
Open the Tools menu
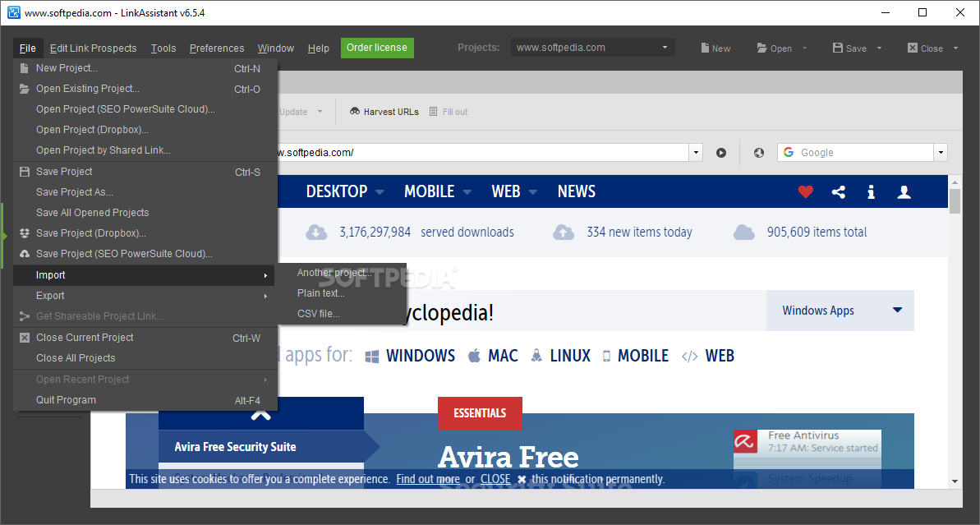pos(163,48)
